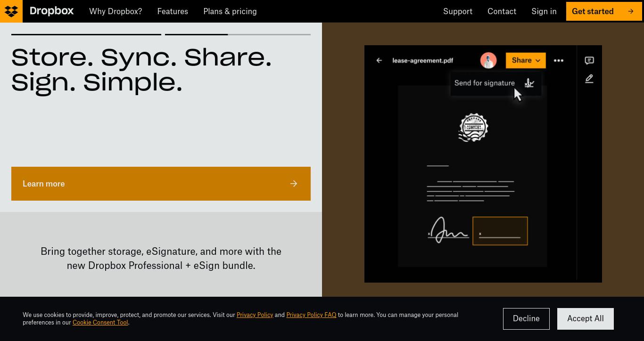The width and height of the screenshot is (644, 341).
Task: Open the comments icon in sidebar
Action: click(589, 60)
